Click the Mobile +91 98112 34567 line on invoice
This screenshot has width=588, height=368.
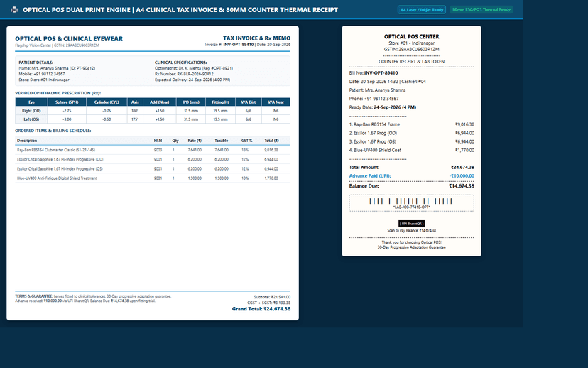[x=42, y=74]
